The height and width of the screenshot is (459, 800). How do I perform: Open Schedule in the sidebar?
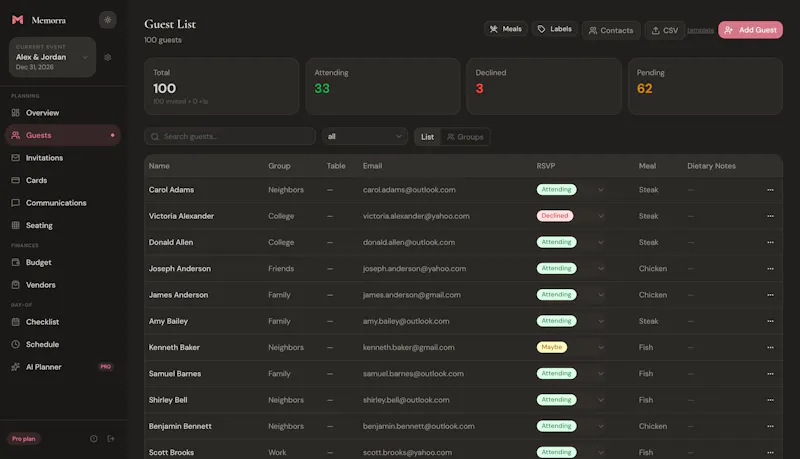62,344
